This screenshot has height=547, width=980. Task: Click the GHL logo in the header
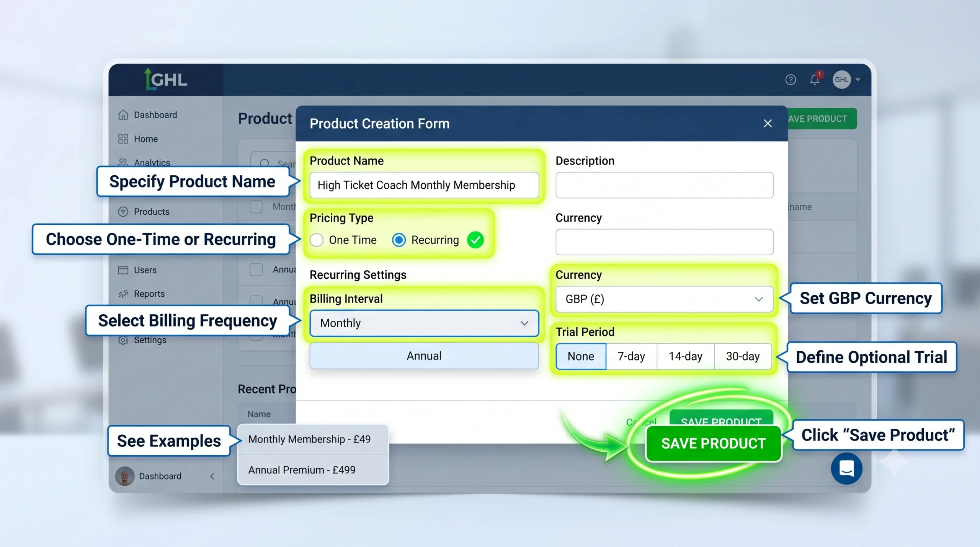pyautogui.click(x=166, y=79)
